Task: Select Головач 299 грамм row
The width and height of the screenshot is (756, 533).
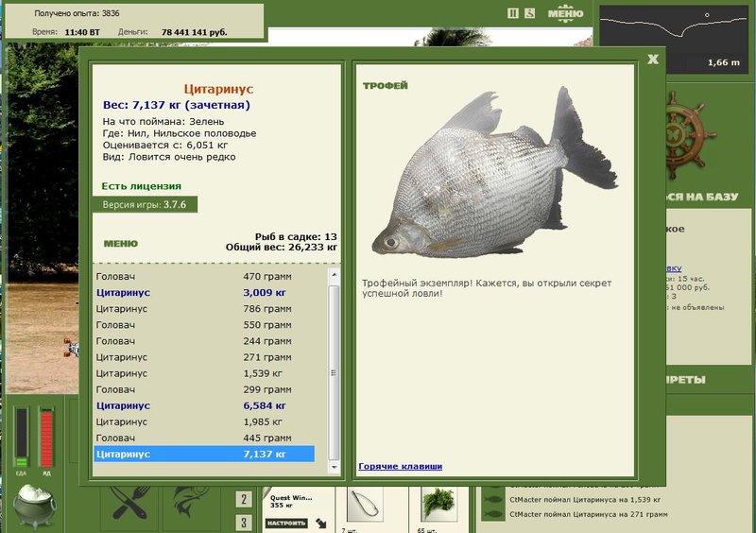Action: coord(205,389)
